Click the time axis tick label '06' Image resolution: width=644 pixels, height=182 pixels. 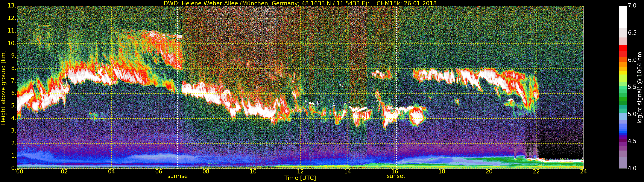coord(159,171)
